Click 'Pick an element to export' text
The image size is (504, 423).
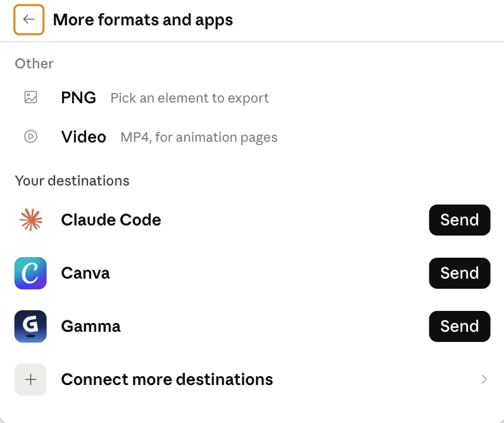tap(190, 98)
